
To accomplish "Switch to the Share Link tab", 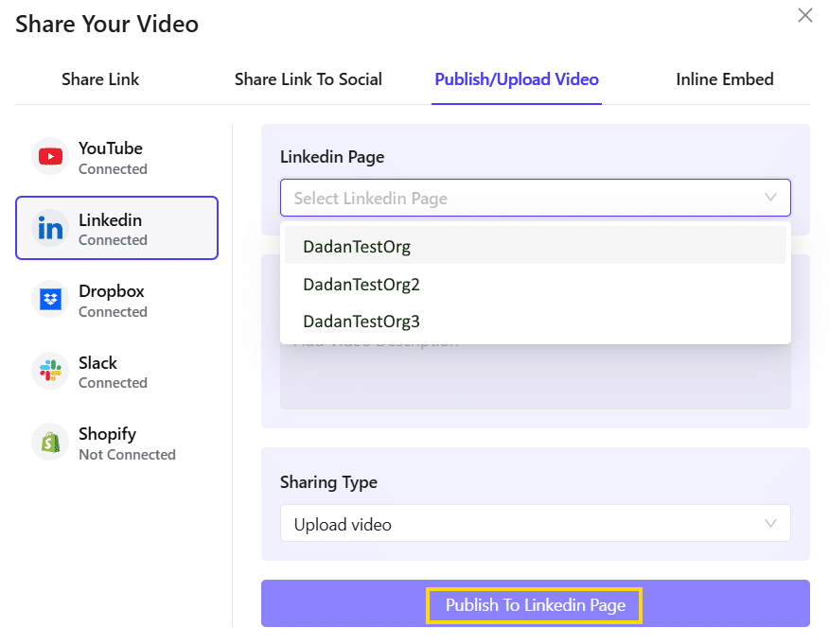I will [x=100, y=79].
